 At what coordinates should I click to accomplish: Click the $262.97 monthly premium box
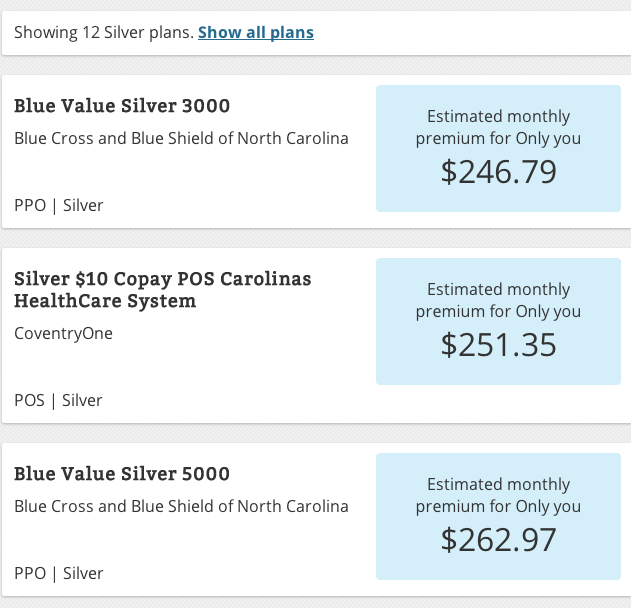point(498,516)
